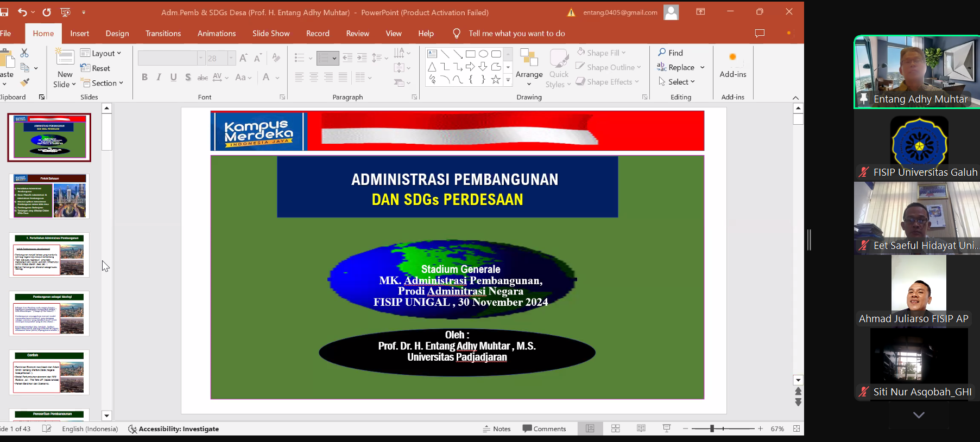The height and width of the screenshot is (442, 980).
Task: Click the Format Painter brush icon
Action: click(24, 82)
